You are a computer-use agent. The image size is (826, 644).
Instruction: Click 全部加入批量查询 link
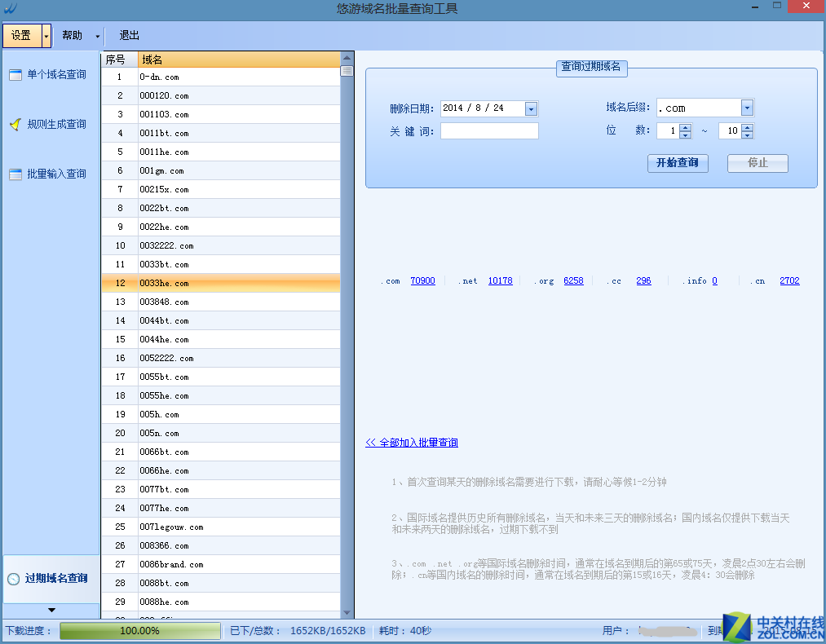tap(412, 443)
